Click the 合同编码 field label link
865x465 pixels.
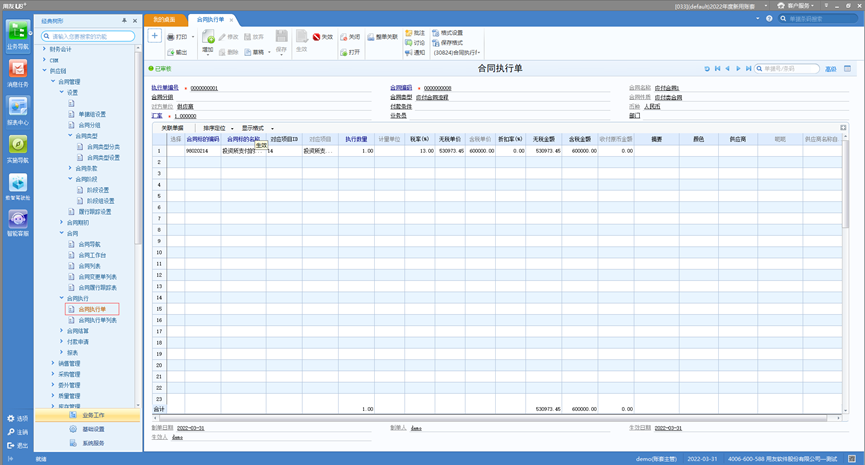coord(401,88)
